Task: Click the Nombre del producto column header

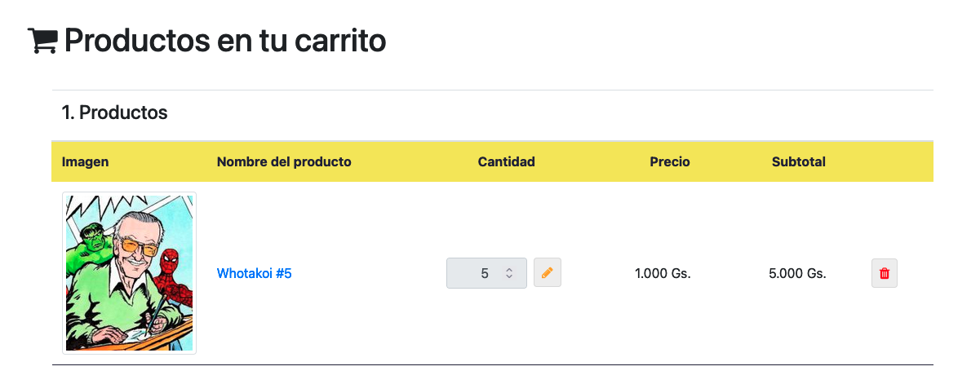Action: (x=284, y=161)
